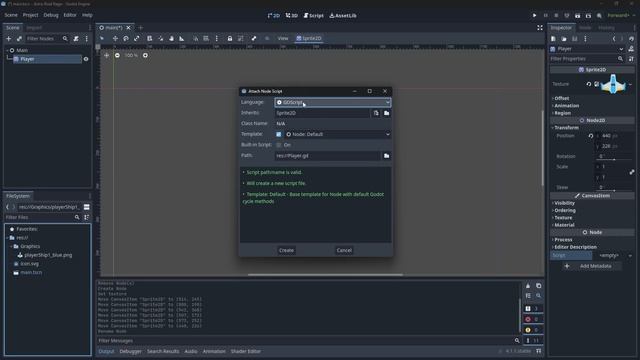Load resource folder icon in Inspector
The width and height of the screenshot is (640, 360).
564,39
